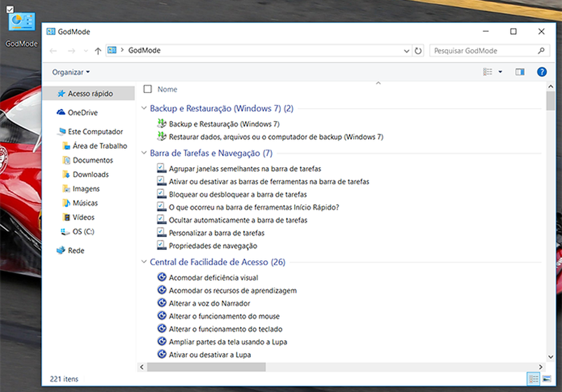Collapse the Barra de Tarefas e Navegação group

pos(143,153)
